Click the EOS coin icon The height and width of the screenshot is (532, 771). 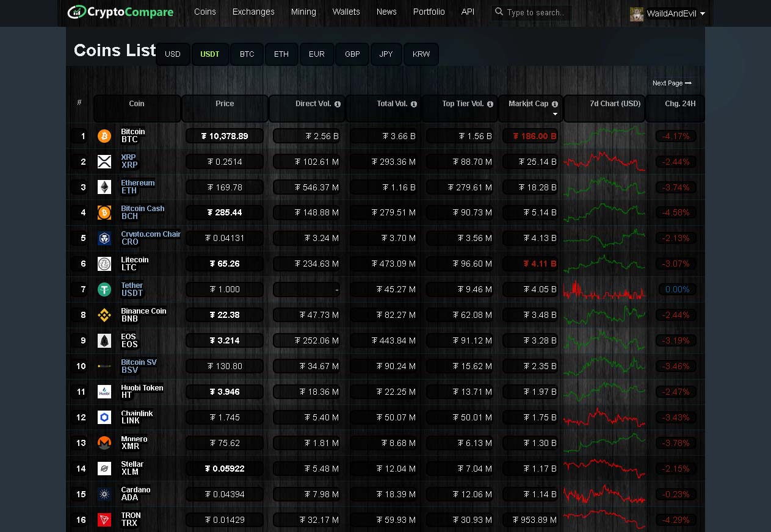104,341
